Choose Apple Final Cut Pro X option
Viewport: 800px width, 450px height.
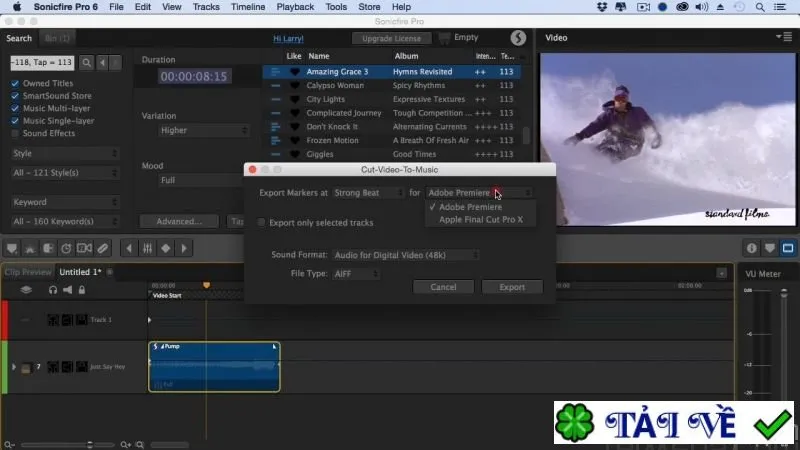(481, 219)
